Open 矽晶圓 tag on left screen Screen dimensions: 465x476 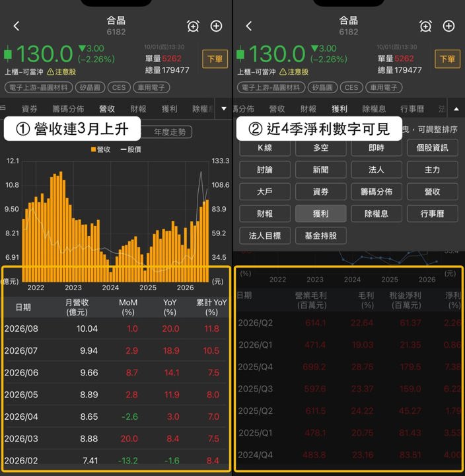(x=90, y=87)
